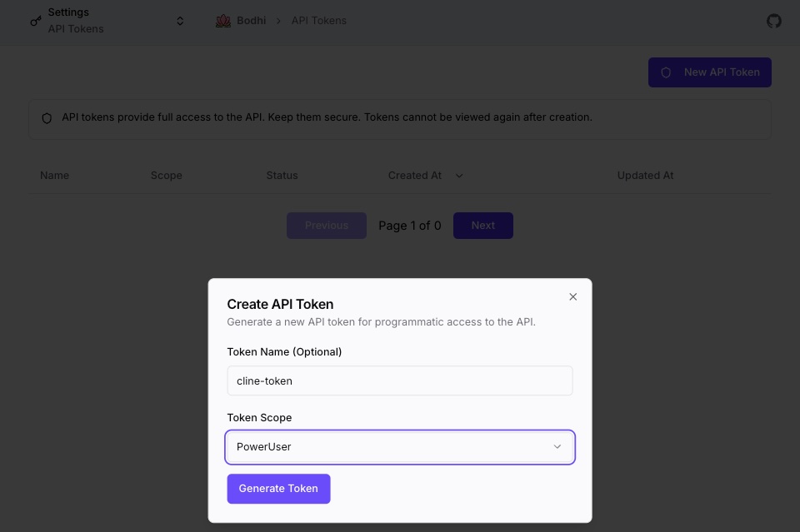Viewport: 800px width, 532px height.
Task: Navigate to Bodhi via breadcrumb link
Action: click(250, 20)
